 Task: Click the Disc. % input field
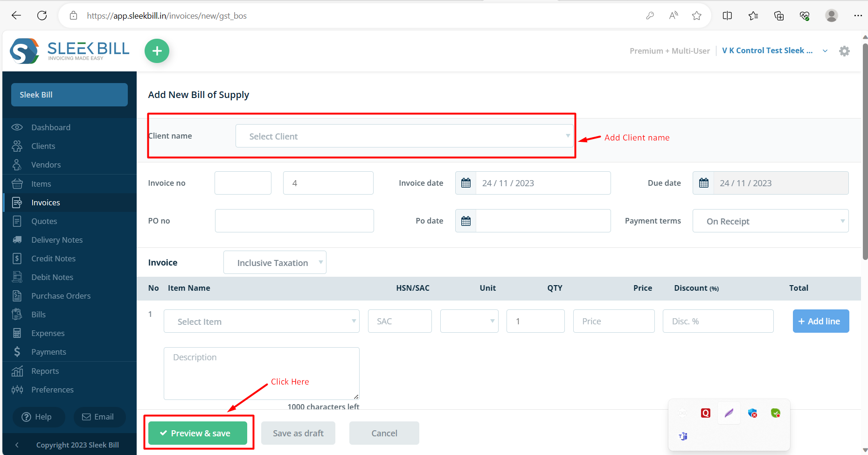[x=718, y=321]
